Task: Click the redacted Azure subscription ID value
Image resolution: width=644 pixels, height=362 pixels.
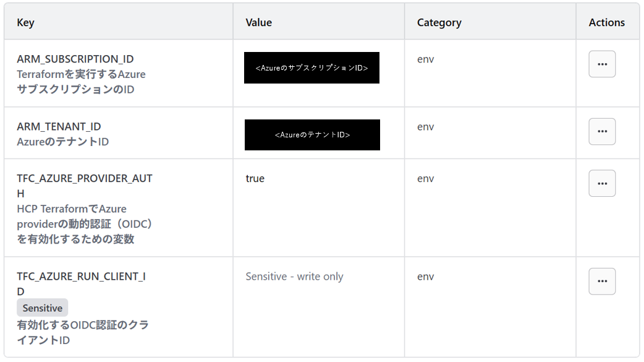Action: [x=311, y=68]
